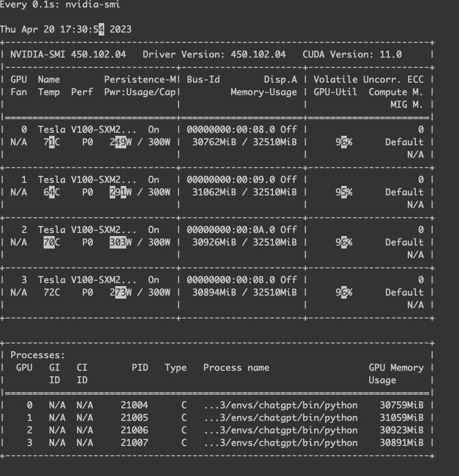The image size is (459, 476).
Task: Click the 'CUDA Version: 11.0' text
Action: [352, 54]
